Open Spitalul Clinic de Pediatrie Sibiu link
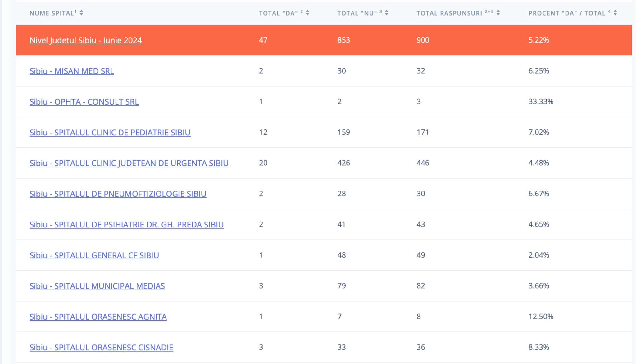The width and height of the screenshot is (636, 364). tap(110, 133)
